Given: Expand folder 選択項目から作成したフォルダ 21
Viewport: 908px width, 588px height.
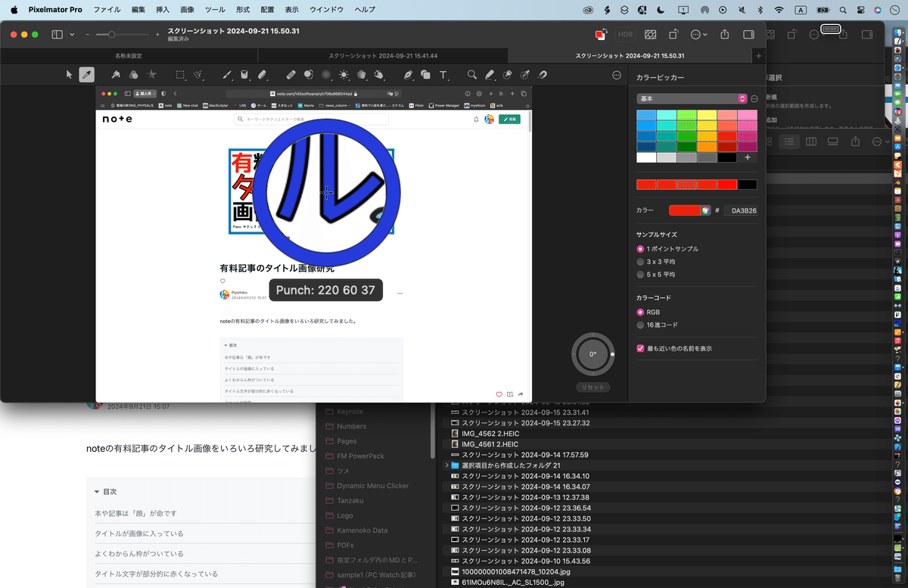Looking at the screenshot, I should 446,465.
